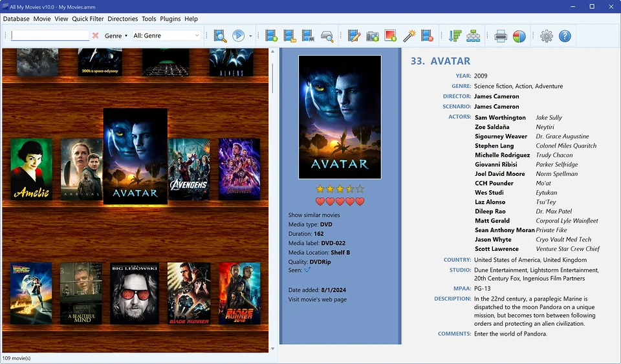
Task: Click the media label DVD-022
Action: coord(333,243)
